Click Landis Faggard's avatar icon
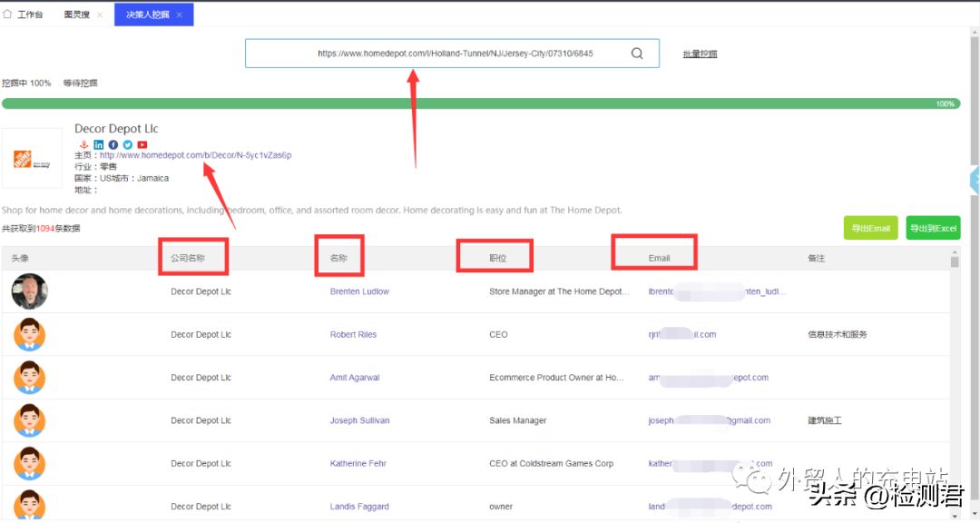 click(x=29, y=506)
